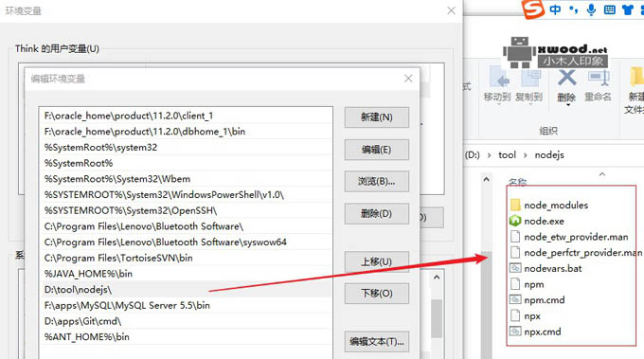Select the %SystemRoot%\system32 entry

186,147
